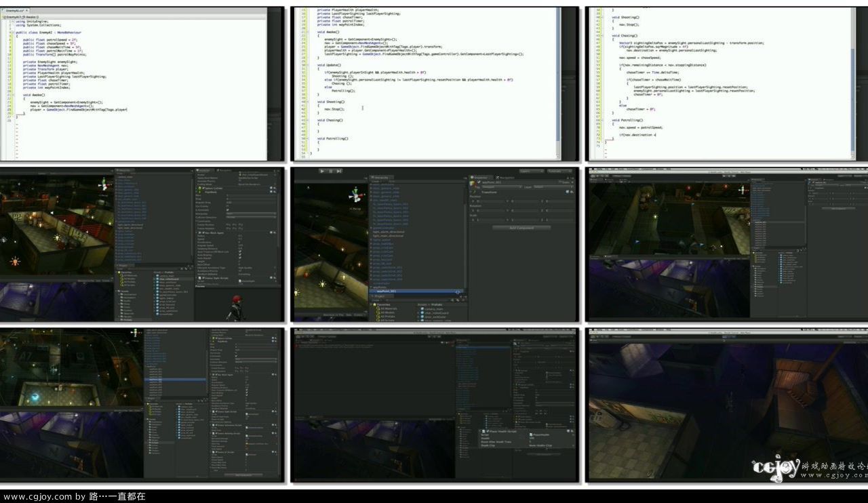The height and width of the screenshot is (503, 868).
Task: Click the Vector3 sightingDeltaPos code line
Action: point(692,43)
